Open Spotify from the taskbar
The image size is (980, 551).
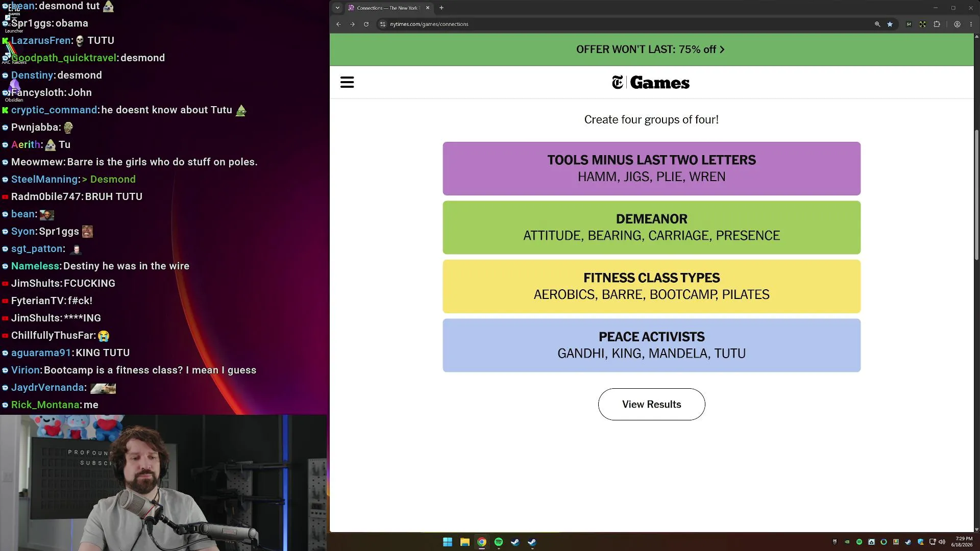pyautogui.click(x=498, y=542)
